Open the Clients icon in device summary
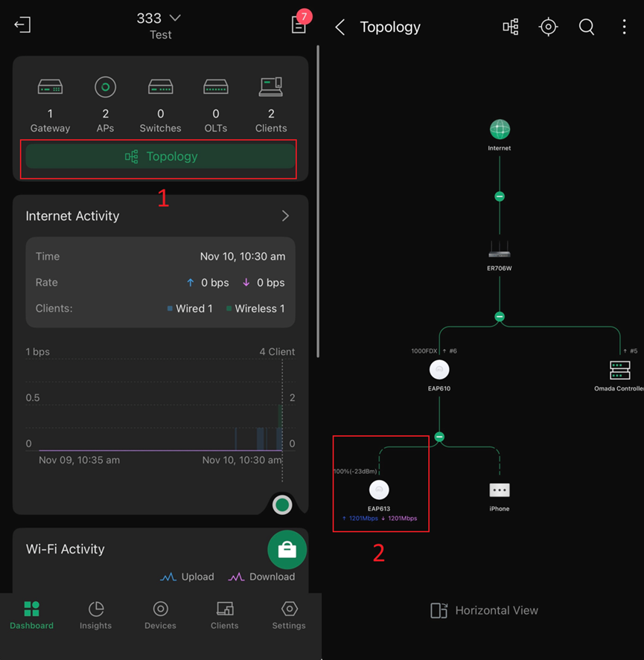Screen dimensions: 644x660 270,87
